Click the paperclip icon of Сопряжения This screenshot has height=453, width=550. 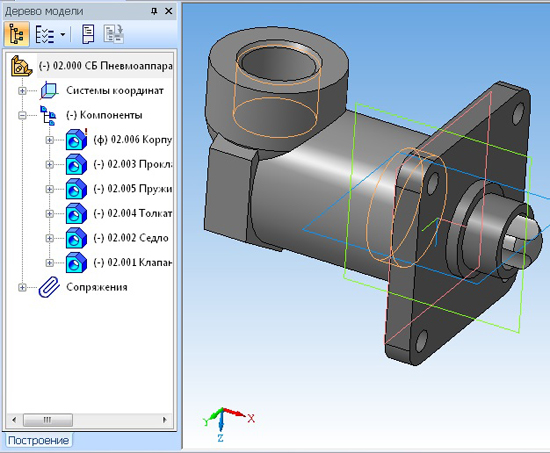tap(49, 287)
